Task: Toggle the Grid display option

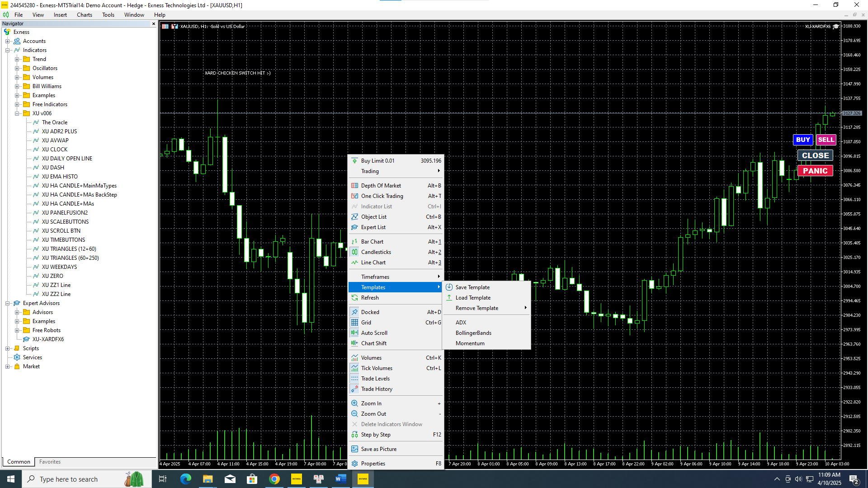Action: pyautogui.click(x=366, y=323)
